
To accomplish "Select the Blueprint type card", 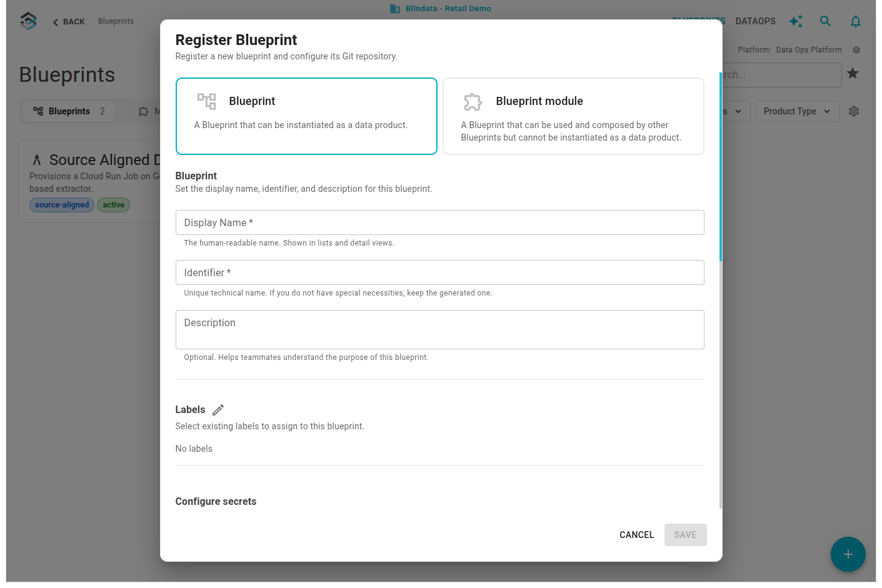I will [306, 116].
